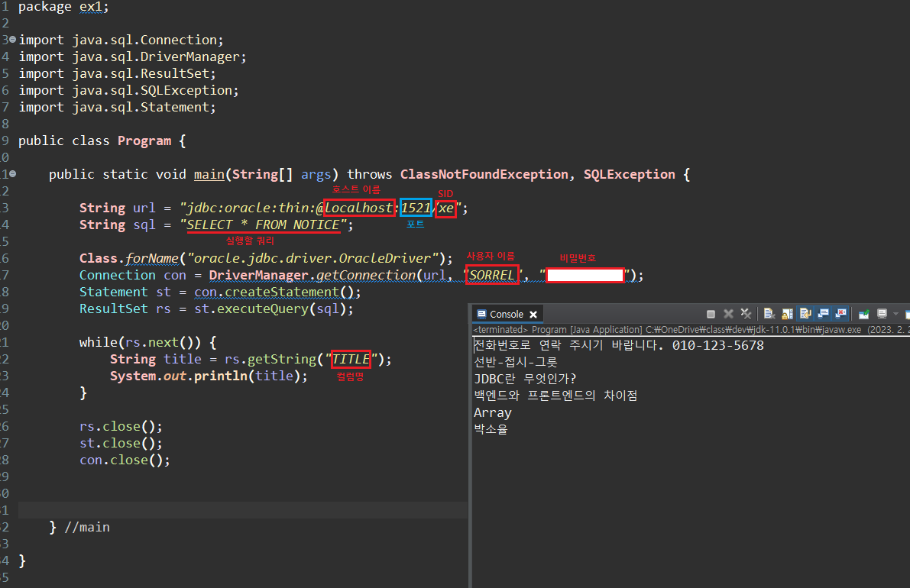This screenshot has height=588, width=910.
Task: Click Remove All Terminated Launches icon
Action: [x=746, y=314]
